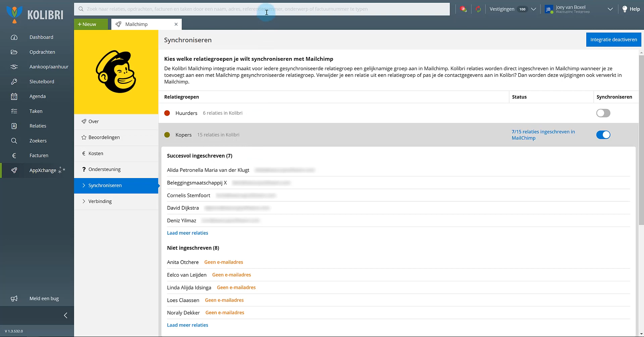Image resolution: width=644 pixels, height=337 pixels.
Task: Open the Ondersteuning menu item
Action: click(116, 169)
